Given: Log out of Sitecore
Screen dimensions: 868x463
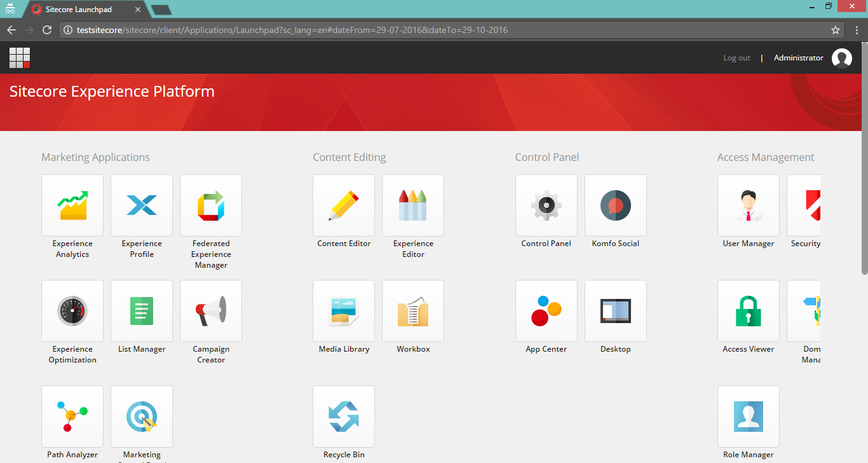Looking at the screenshot, I should click(x=736, y=58).
